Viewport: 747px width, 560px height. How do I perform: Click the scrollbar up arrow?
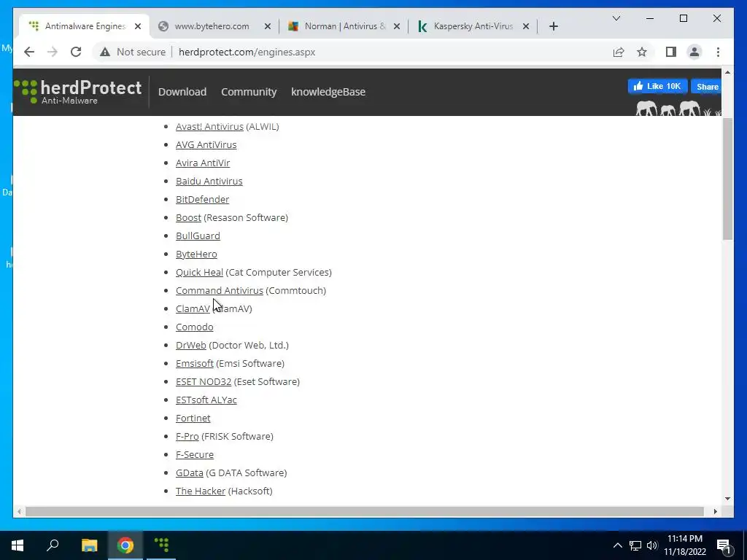[727, 72]
